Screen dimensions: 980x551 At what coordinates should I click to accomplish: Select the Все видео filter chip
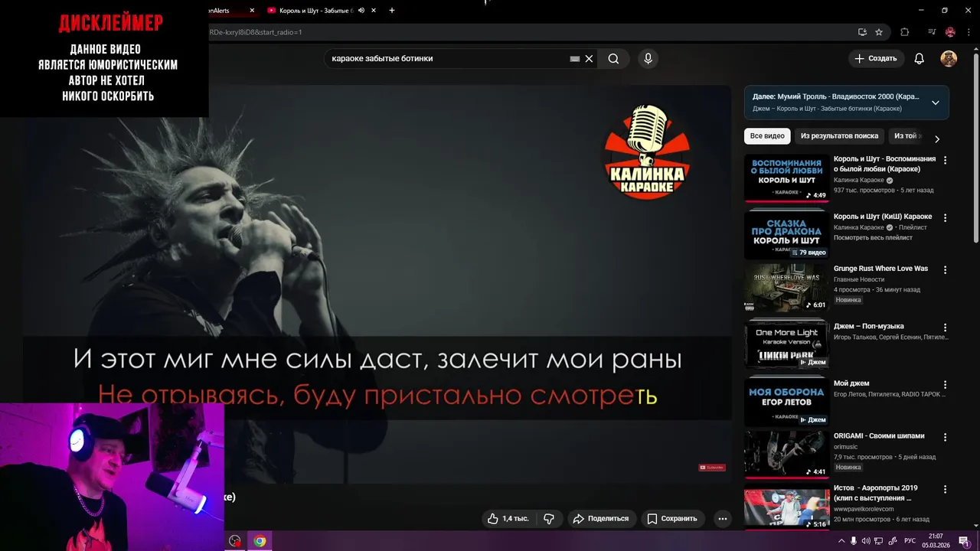coord(767,136)
